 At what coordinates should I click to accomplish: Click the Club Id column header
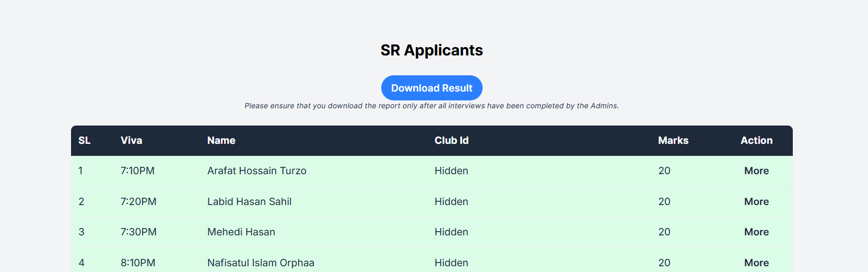pyautogui.click(x=451, y=141)
